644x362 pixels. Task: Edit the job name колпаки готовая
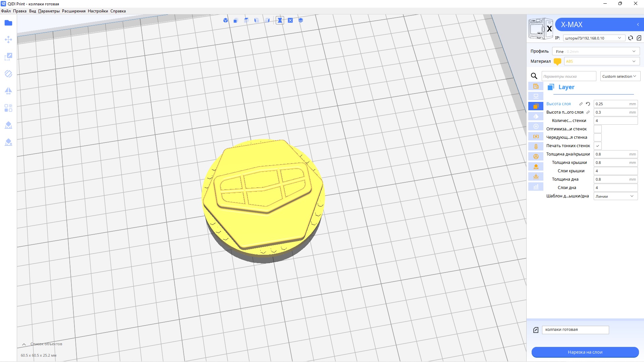point(575,330)
